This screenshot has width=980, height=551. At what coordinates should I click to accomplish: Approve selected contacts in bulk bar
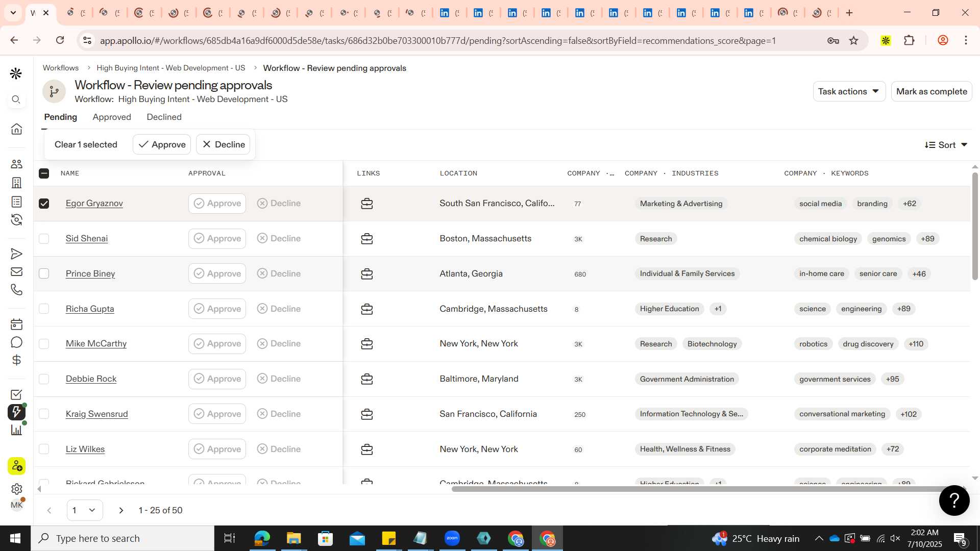(x=162, y=144)
